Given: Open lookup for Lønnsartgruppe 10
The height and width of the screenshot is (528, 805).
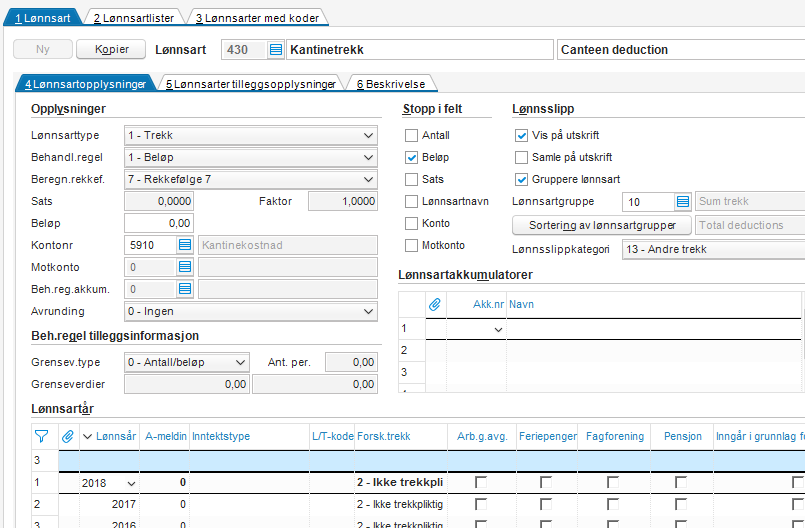Looking at the screenshot, I should (683, 201).
